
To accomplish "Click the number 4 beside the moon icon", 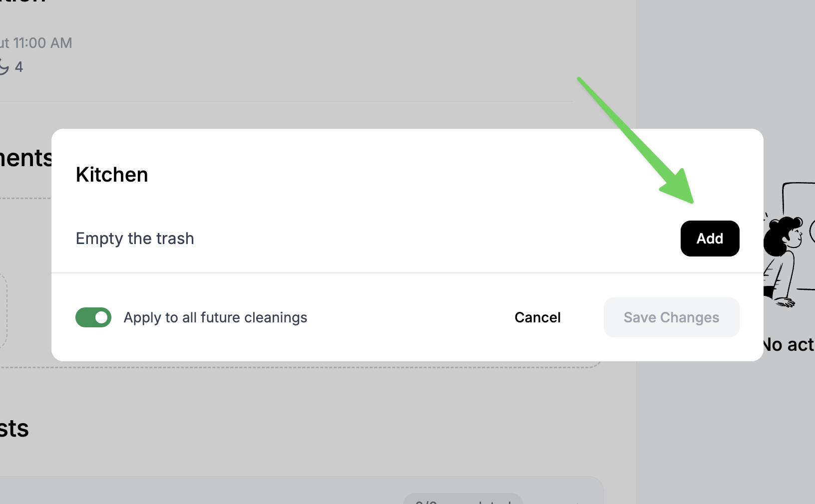I will click(x=19, y=67).
